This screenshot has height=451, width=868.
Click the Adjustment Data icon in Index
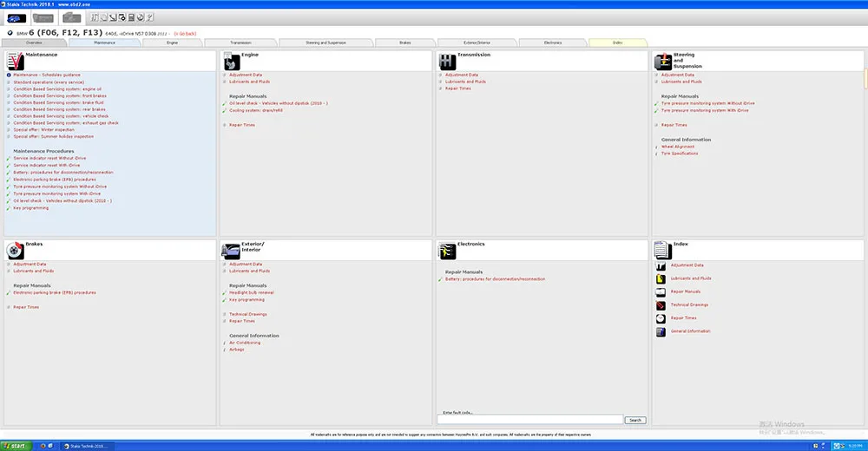click(x=661, y=266)
